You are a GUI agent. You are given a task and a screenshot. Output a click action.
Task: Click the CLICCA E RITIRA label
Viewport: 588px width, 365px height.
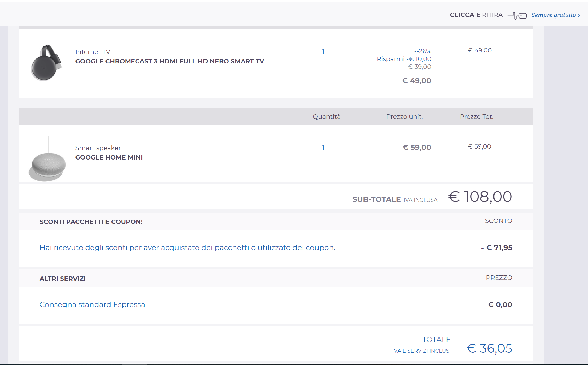[476, 15]
